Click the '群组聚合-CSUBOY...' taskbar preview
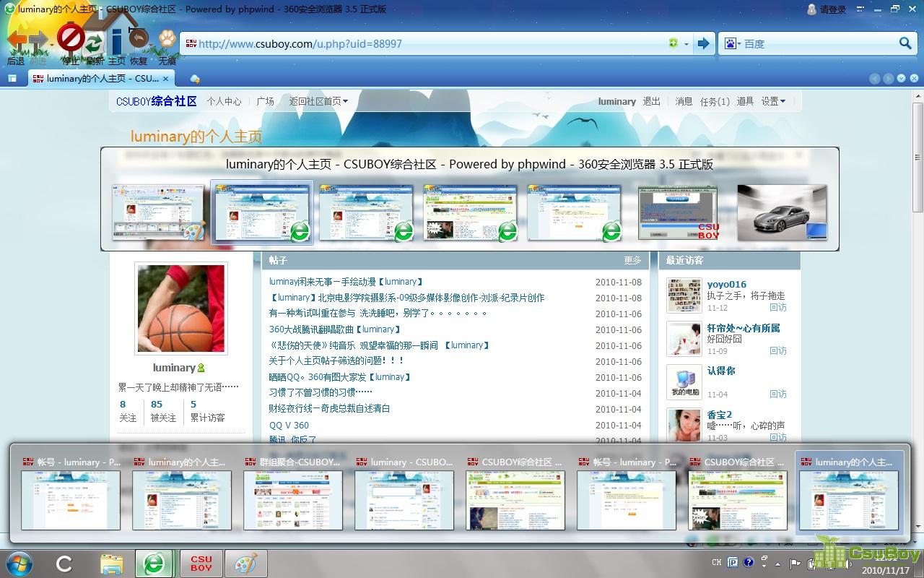Image resolution: width=924 pixels, height=578 pixels. pyautogui.click(x=293, y=493)
